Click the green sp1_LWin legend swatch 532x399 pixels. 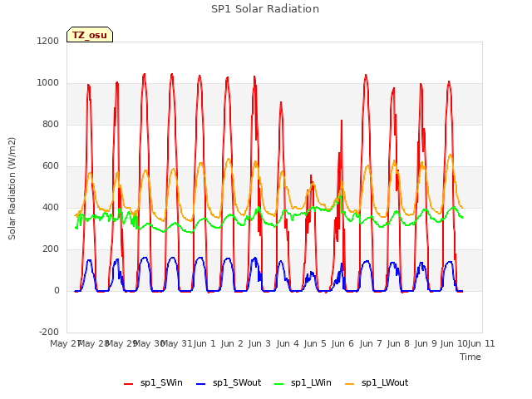(x=279, y=384)
